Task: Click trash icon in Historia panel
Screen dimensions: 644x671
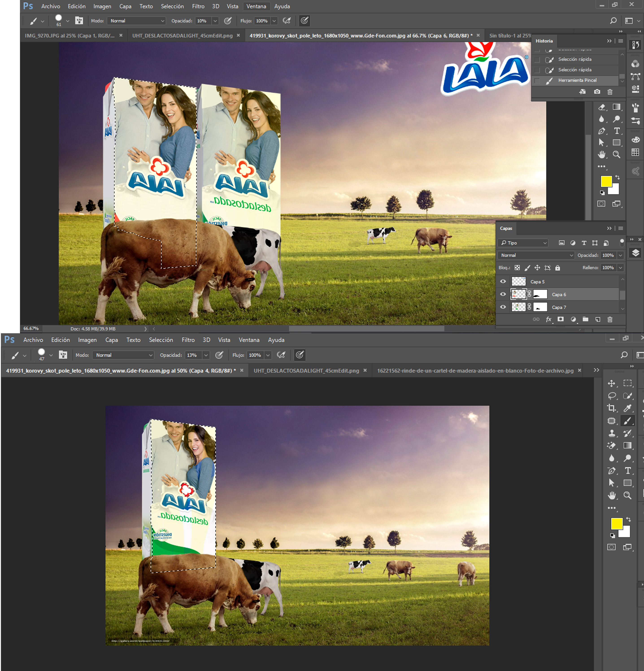Action: click(610, 92)
